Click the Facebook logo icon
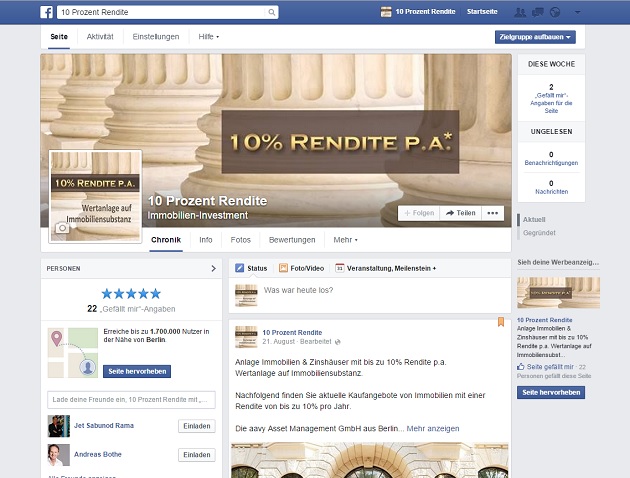The image size is (630, 478). click(x=46, y=12)
